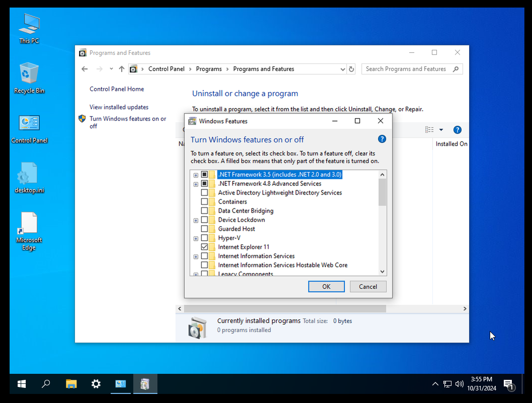Open help in Windows Features dialog
This screenshot has width=532, height=403.
click(x=382, y=139)
